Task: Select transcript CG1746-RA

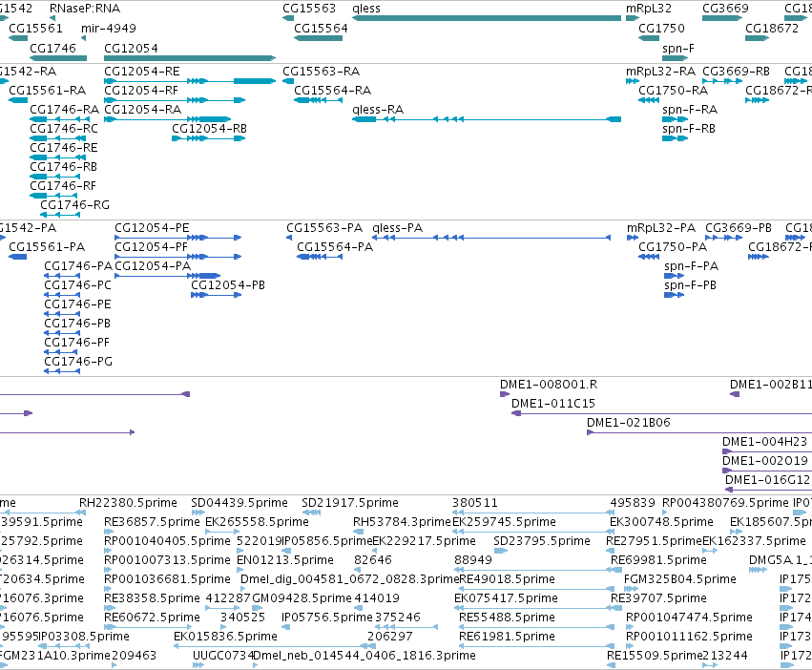Action: click(58, 119)
